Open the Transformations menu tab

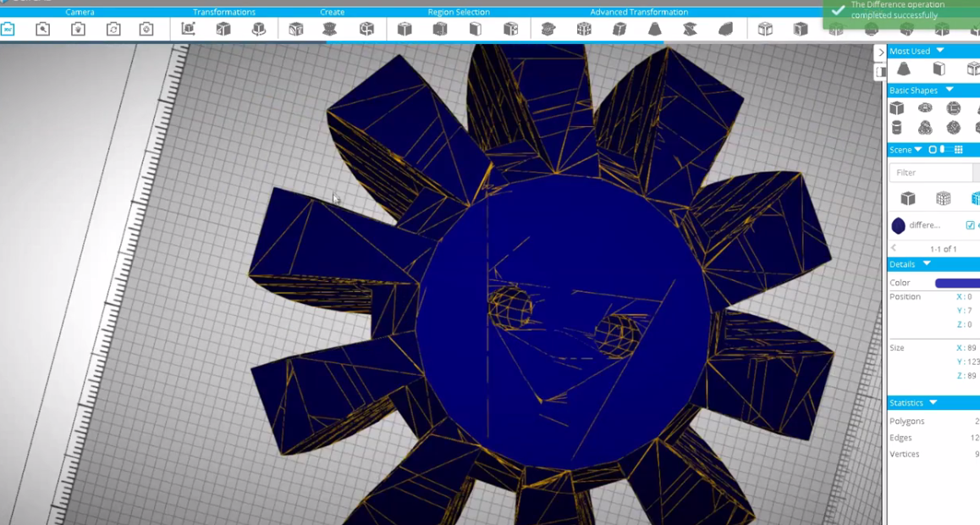point(223,12)
